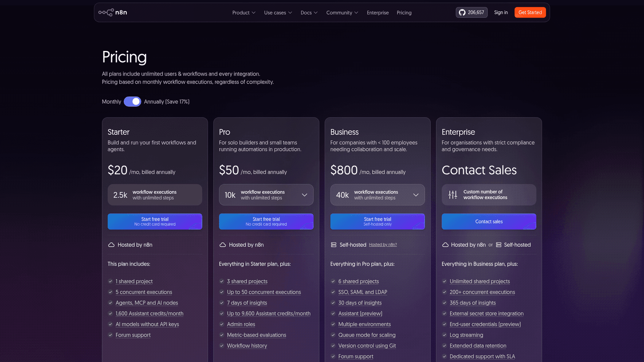Click the cloud icon beside Pro's Hosted by n8n

[x=222, y=245]
